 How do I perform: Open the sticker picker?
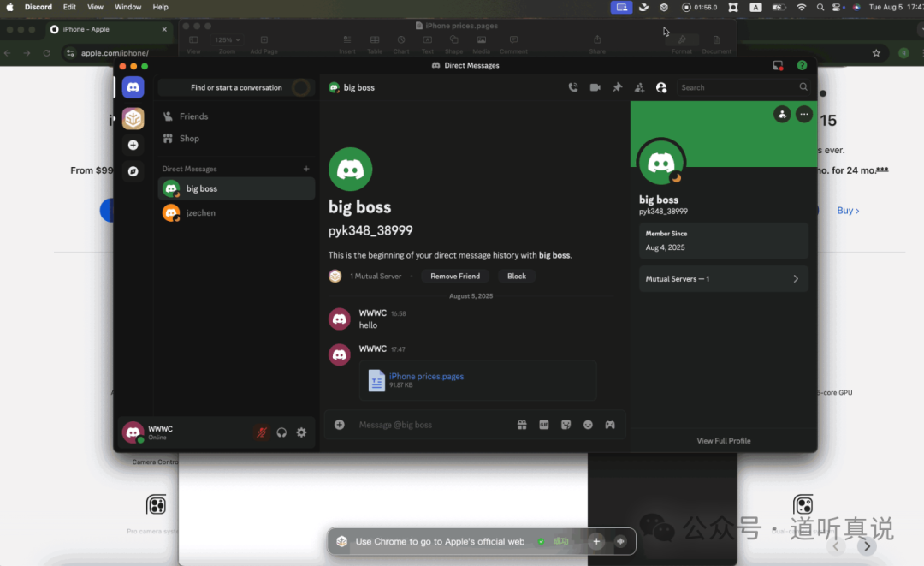point(566,425)
